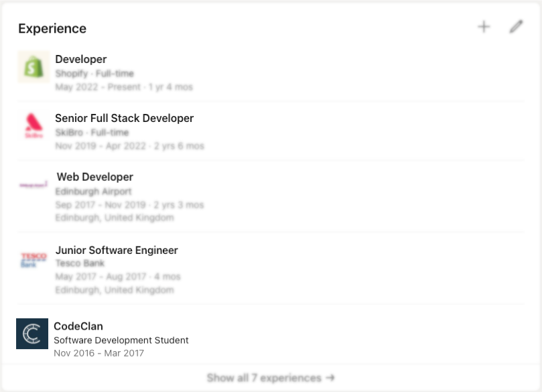Click the Tesco Bank logo
The height and width of the screenshot is (392, 542).
[33, 259]
